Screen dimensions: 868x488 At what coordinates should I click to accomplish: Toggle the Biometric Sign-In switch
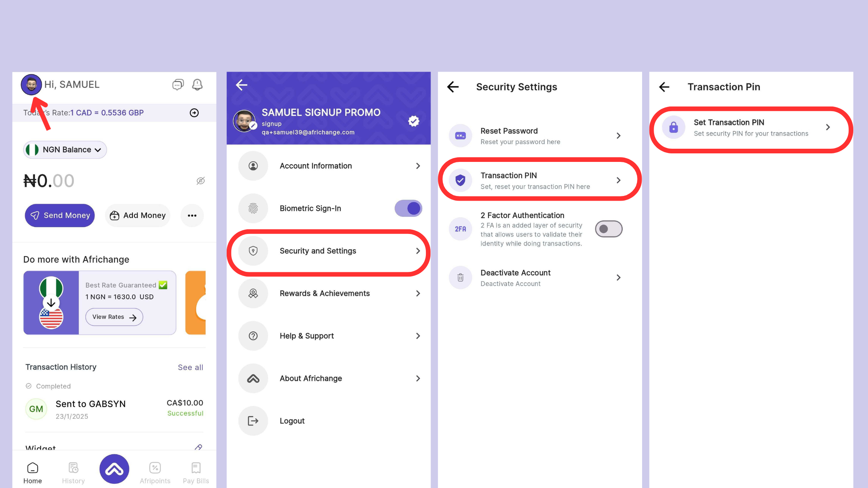pyautogui.click(x=408, y=208)
